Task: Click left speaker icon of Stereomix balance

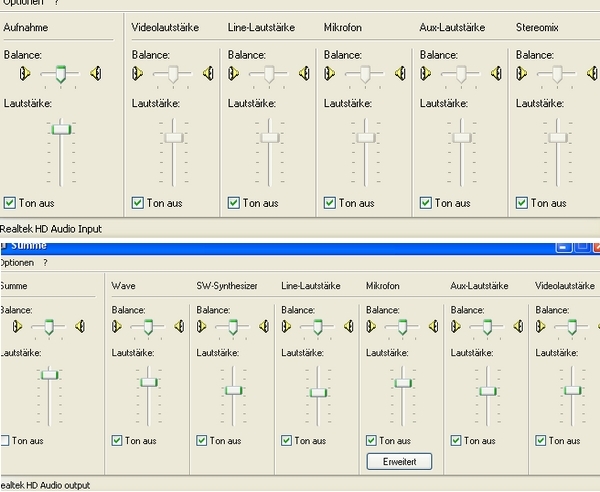Action: tap(521, 73)
